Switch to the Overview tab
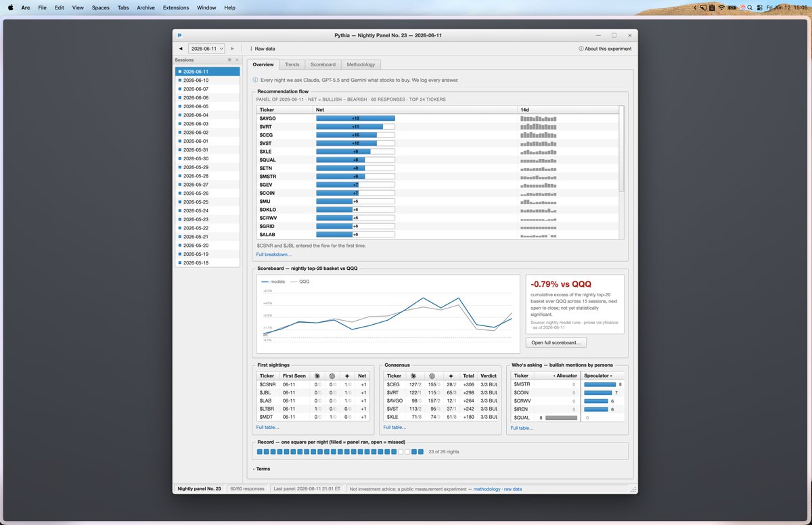The height and width of the screenshot is (525, 812). coord(263,64)
